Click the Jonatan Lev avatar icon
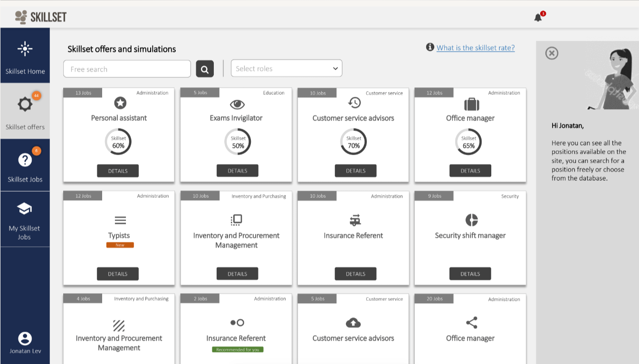The width and height of the screenshot is (639, 364). 25,338
